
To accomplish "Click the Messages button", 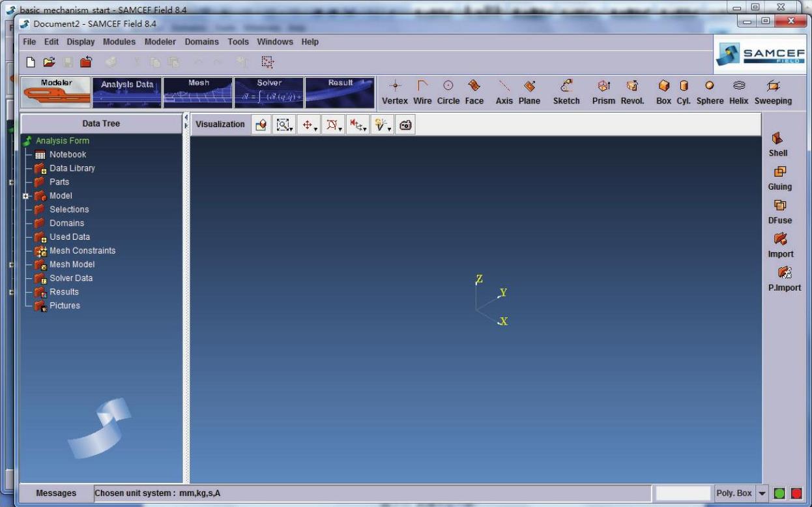I will click(x=56, y=493).
